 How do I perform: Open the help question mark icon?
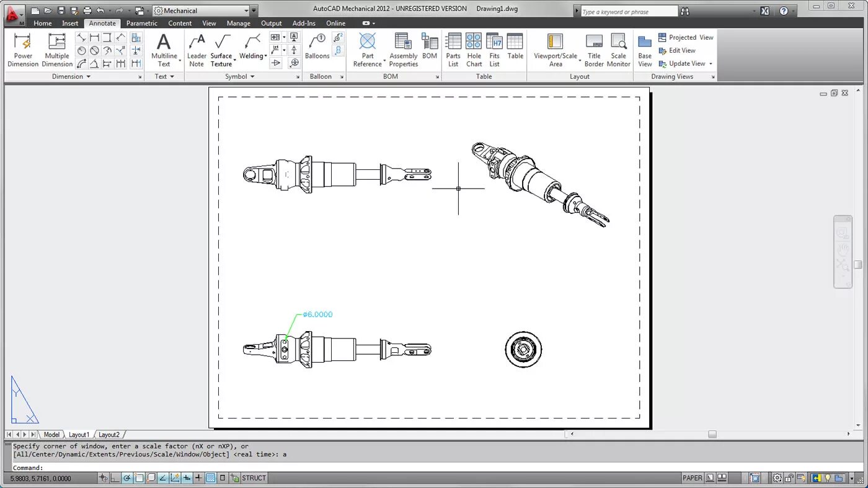[x=784, y=11]
